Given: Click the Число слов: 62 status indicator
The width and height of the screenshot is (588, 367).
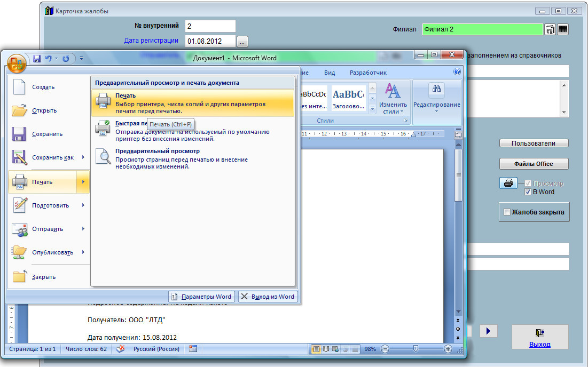Looking at the screenshot, I should pyautogui.click(x=86, y=349).
